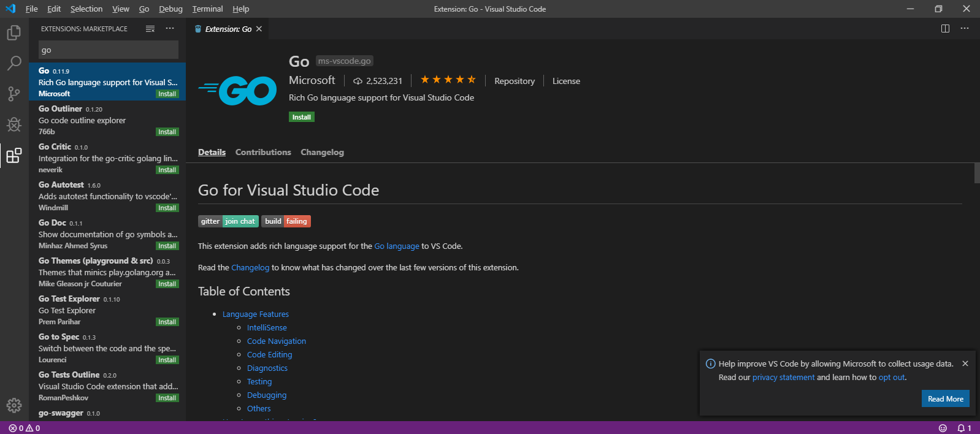The image size is (980, 434).
Task: Select the go-swagger extension entry
Action: [107, 413]
